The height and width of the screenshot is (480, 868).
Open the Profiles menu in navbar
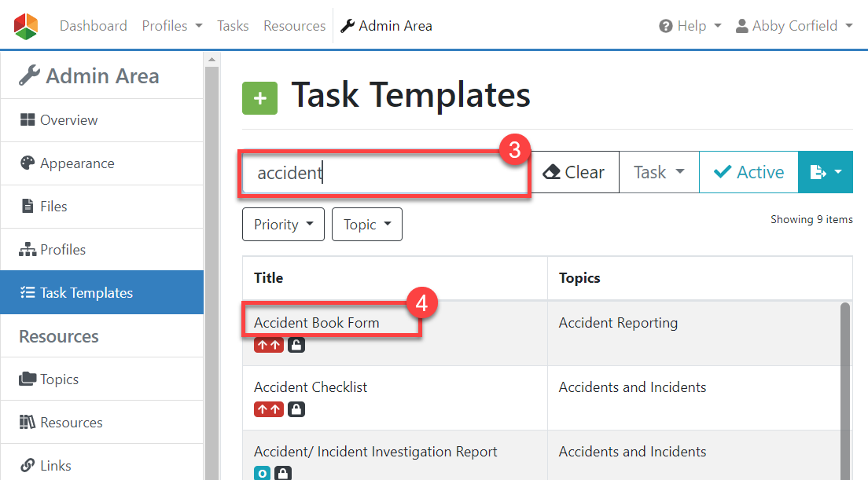pos(171,26)
